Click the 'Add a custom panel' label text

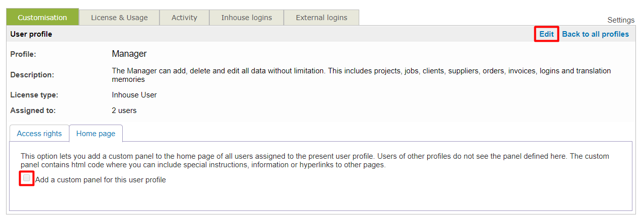pyautogui.click(x=101, y=180)
